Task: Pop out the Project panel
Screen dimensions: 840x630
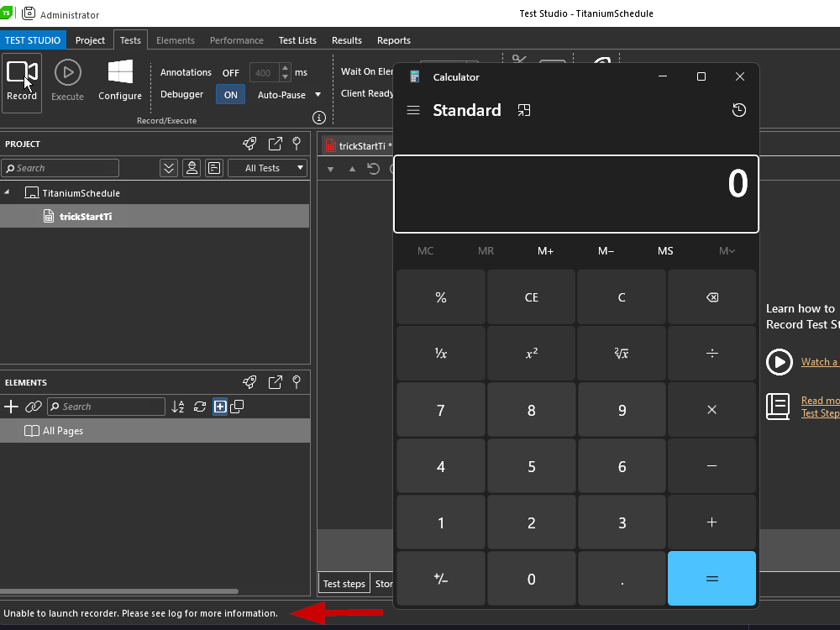Action: click(275, 144)
